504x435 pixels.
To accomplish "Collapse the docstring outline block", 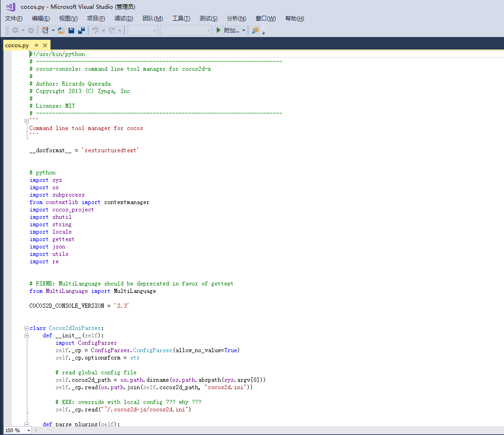I will pyautogui.click(x=27, y=121).
